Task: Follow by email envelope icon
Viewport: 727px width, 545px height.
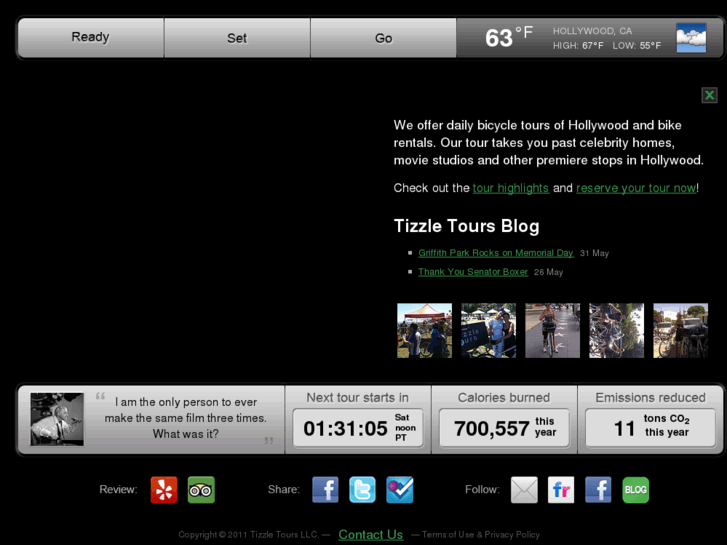Action: click(x=524, y=490)
